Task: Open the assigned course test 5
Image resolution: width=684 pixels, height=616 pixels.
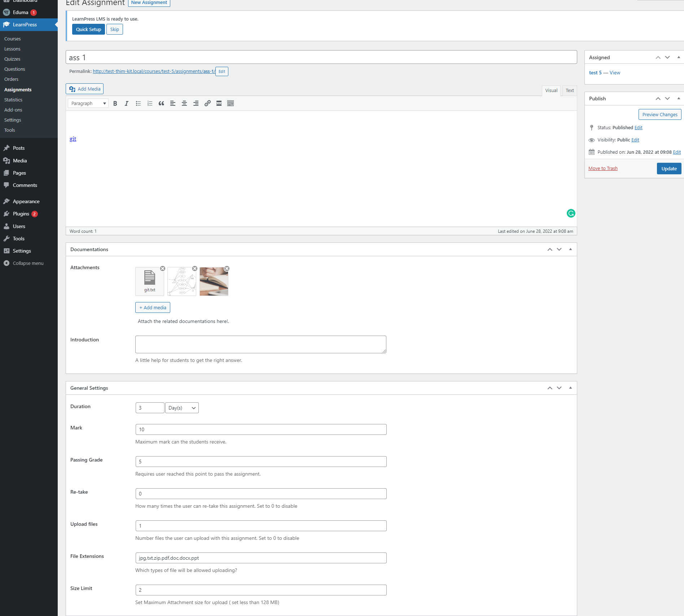Action: click(595, 73)
